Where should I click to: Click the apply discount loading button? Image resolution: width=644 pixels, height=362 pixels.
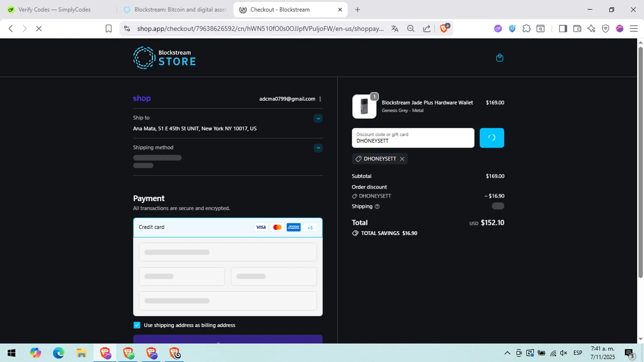click(492, 138)
